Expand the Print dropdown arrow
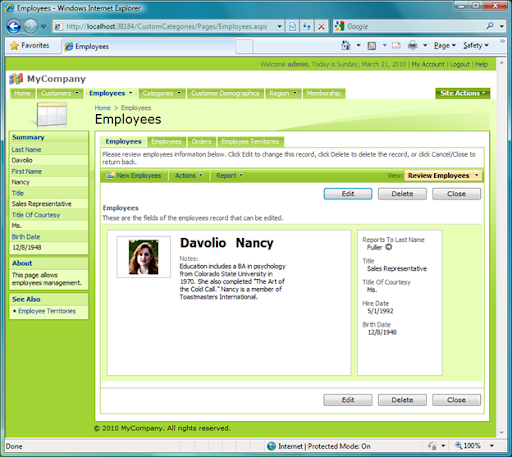This screenshot has width=512, height=457. 425,45
